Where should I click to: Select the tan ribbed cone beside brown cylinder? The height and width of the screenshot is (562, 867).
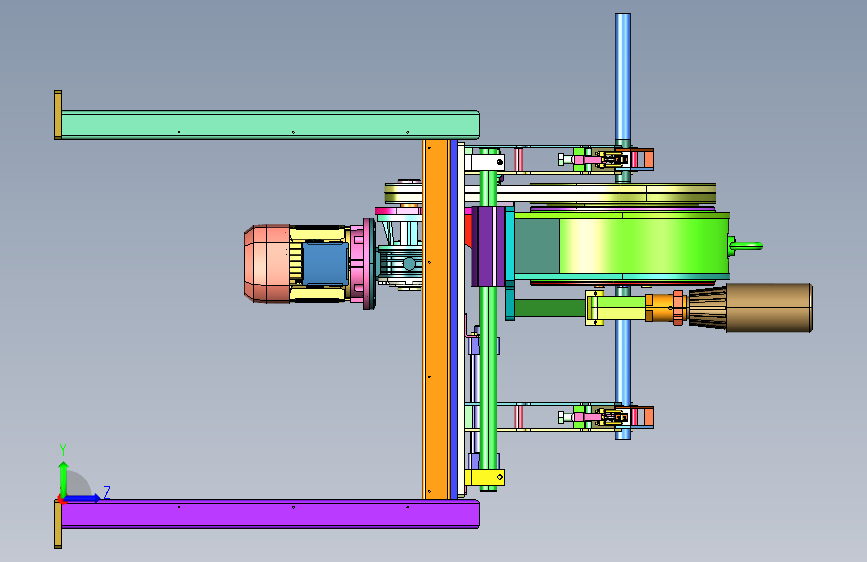707,308
